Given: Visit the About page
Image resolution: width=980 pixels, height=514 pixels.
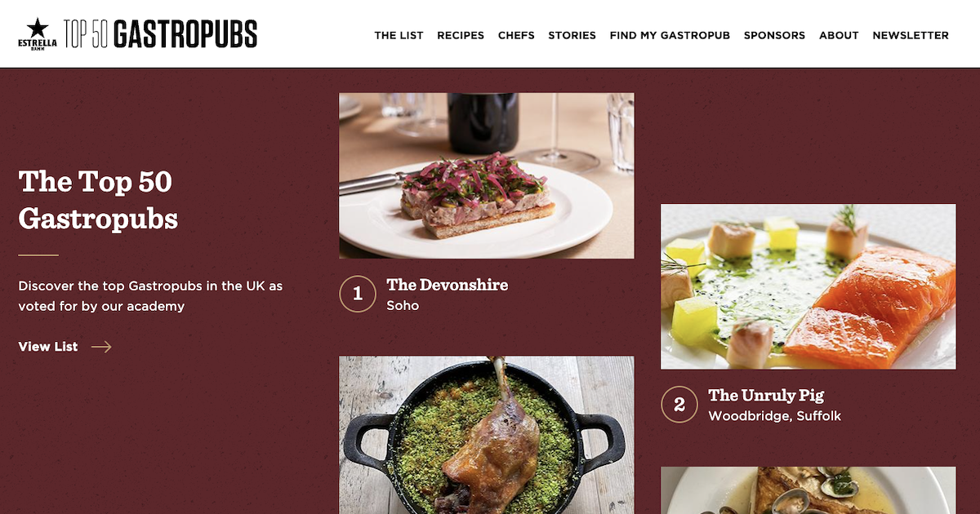Looking at the screenshot, I should [x=839, y=35].
